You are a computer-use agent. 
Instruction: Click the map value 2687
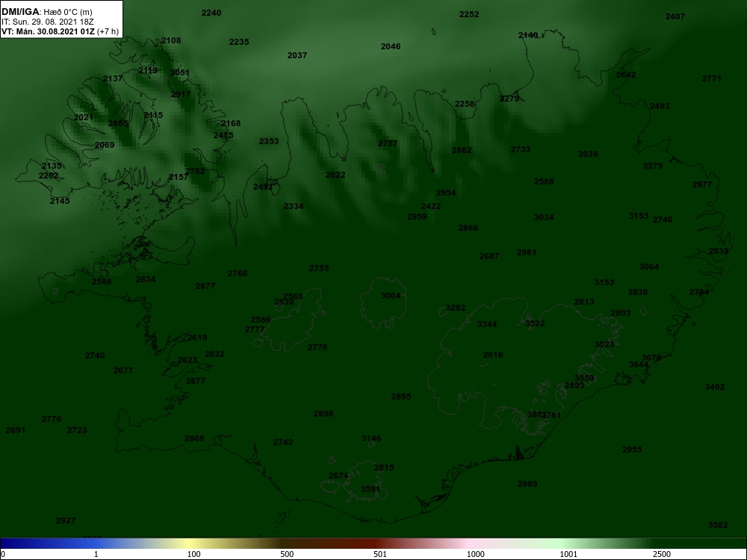[489, 256]
